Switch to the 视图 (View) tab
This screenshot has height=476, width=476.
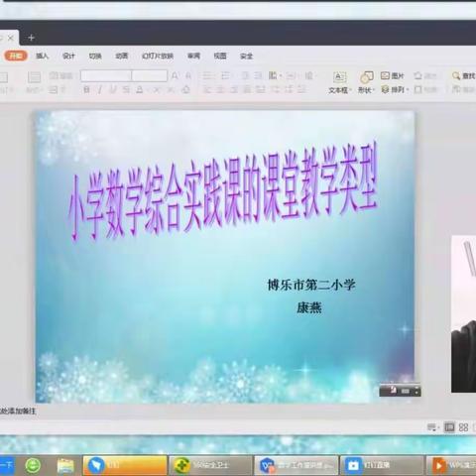pos(220,56)
